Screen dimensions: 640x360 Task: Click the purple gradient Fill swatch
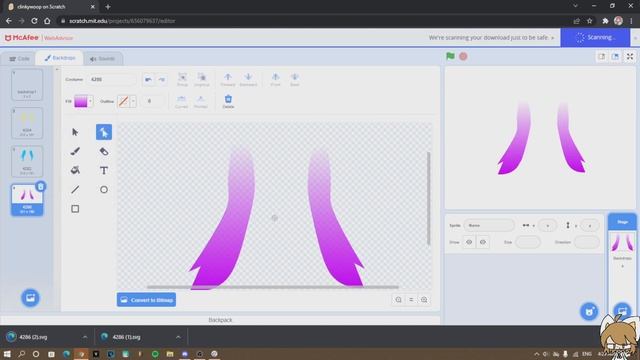(x=81, y=101)
